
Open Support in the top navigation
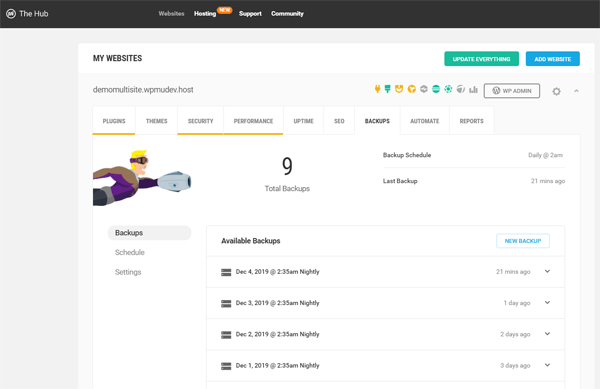(250, 14)
